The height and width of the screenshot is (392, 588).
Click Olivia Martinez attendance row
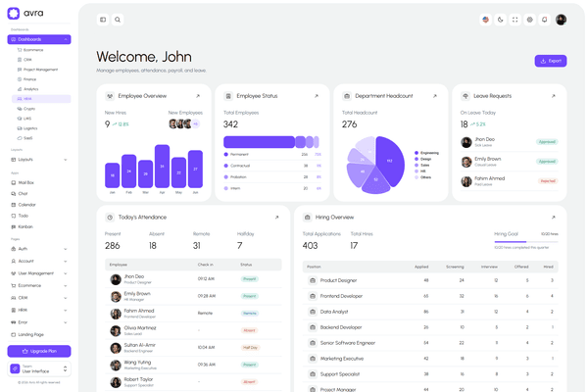coord(193,330)
